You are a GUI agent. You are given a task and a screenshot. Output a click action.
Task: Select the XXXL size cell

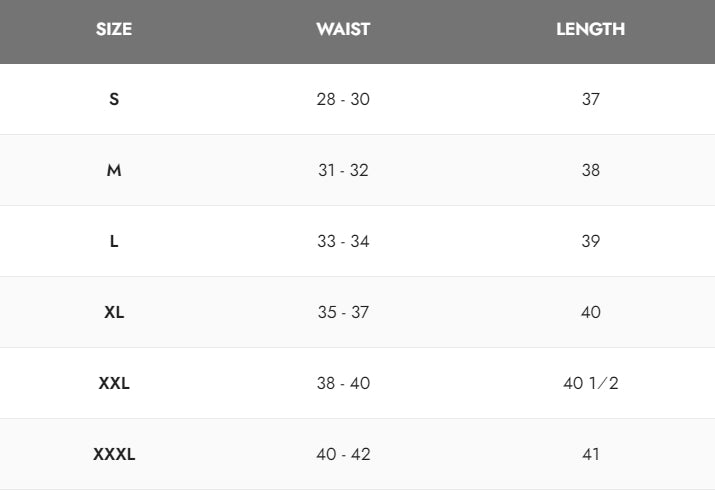114,454
